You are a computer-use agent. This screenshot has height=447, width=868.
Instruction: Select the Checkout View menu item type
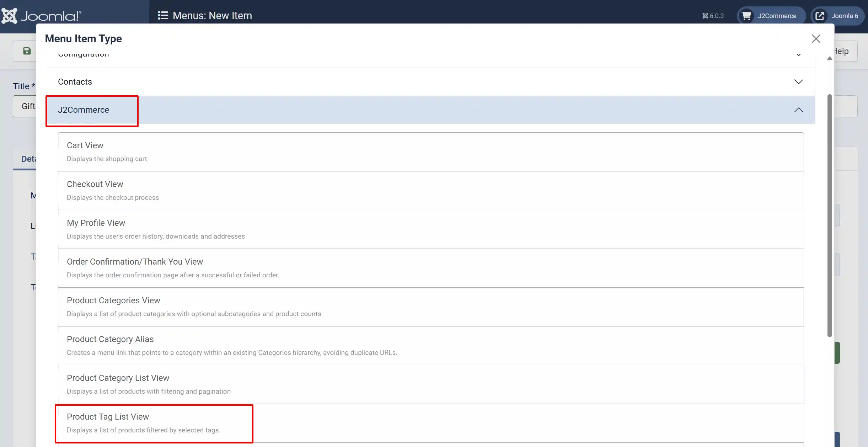coord(431,191)
